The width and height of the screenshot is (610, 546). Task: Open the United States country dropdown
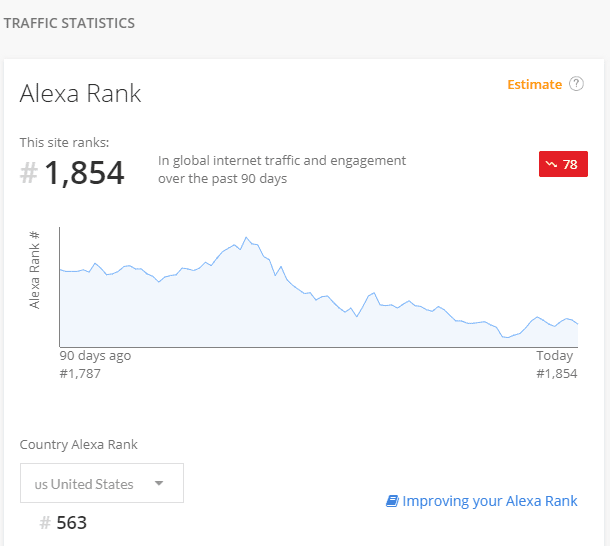[x=102, y=483]
